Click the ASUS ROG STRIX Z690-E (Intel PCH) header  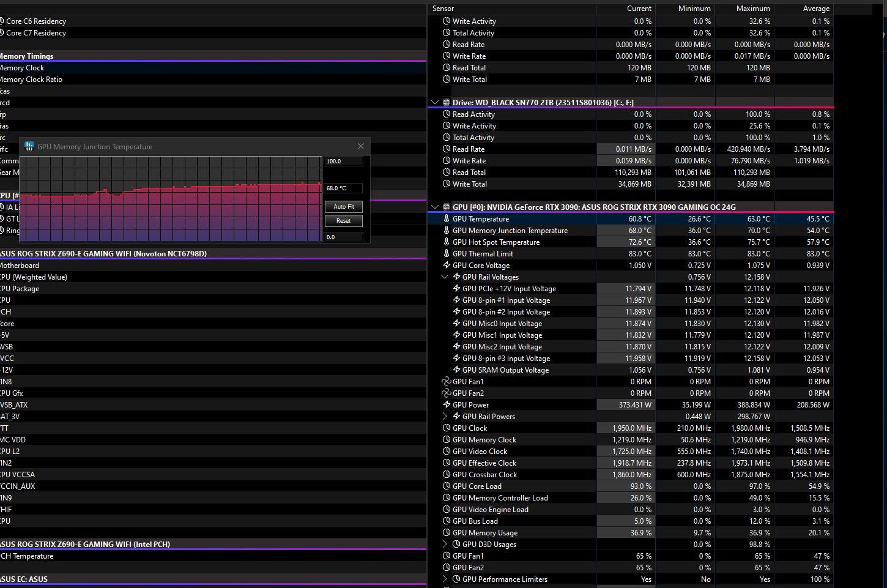tap(213, 545)
